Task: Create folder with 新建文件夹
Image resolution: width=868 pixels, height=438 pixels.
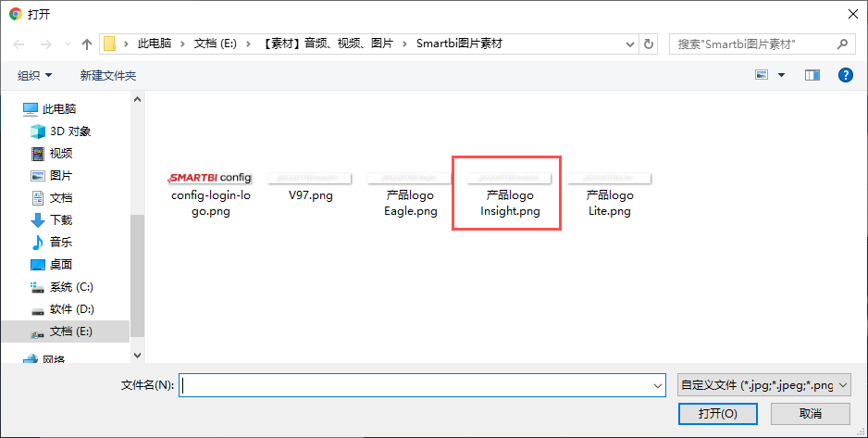Action: tap(108, 75)
